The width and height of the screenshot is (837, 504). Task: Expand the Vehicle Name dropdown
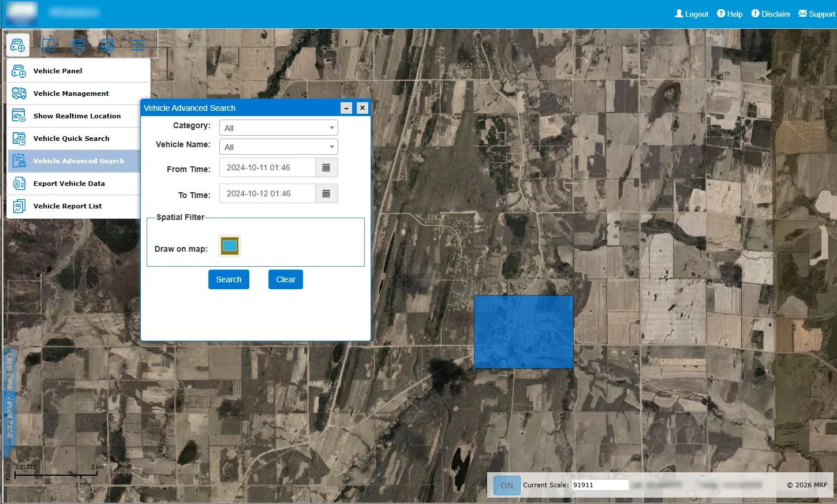click(279, 147)
